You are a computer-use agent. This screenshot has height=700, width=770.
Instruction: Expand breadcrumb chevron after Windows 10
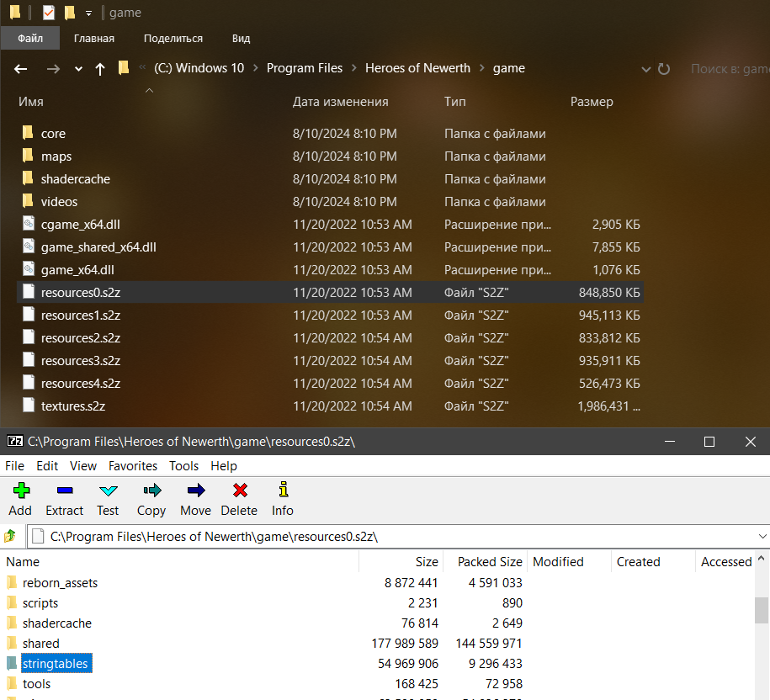(255, 68)
